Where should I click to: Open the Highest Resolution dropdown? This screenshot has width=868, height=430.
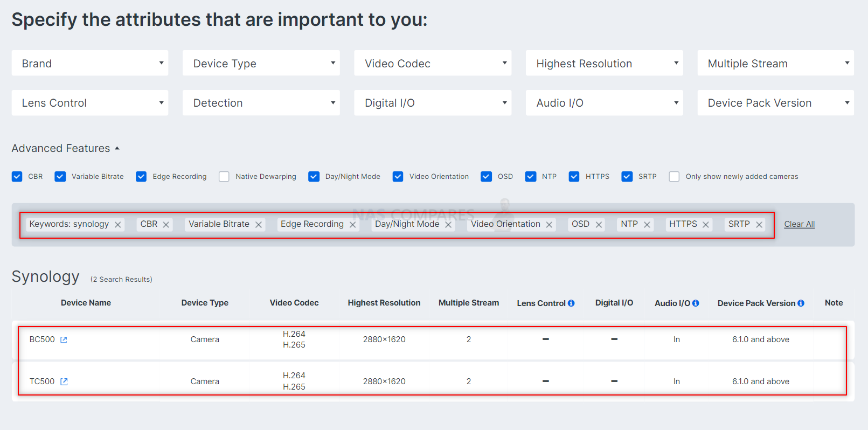coord(605,63)
